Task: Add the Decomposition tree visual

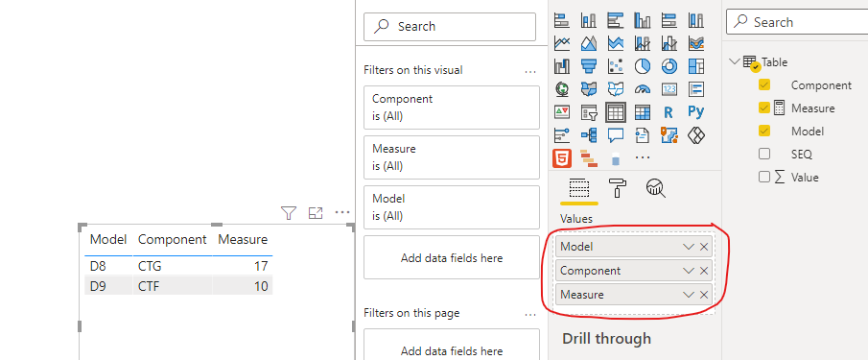Action: [x=589, y=135]
